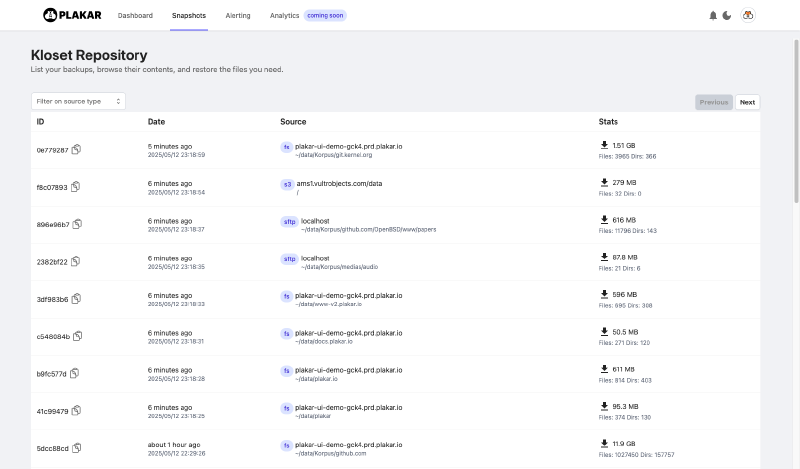Click the ~/data/Korpus/medias/audio path
Image resolution: width=800 pixels, height=469 pixels.
coord(339,267)
